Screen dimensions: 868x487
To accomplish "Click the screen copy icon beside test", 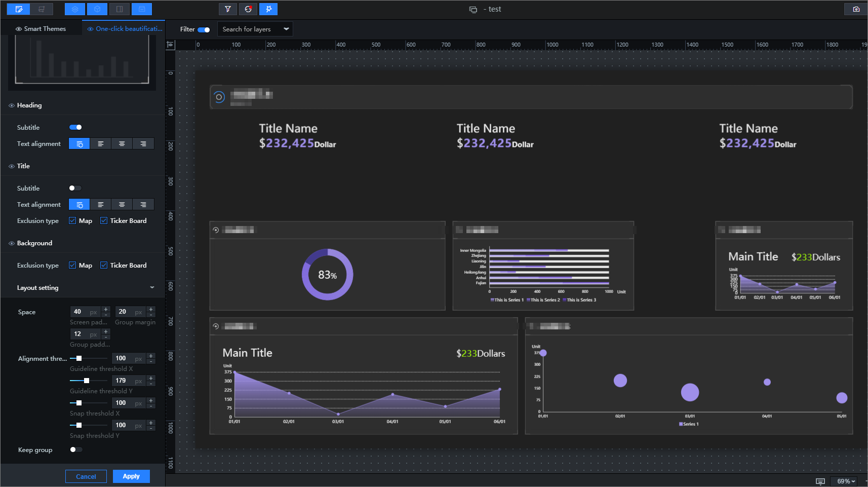I will pyautogui.click(x=473, y=10).
